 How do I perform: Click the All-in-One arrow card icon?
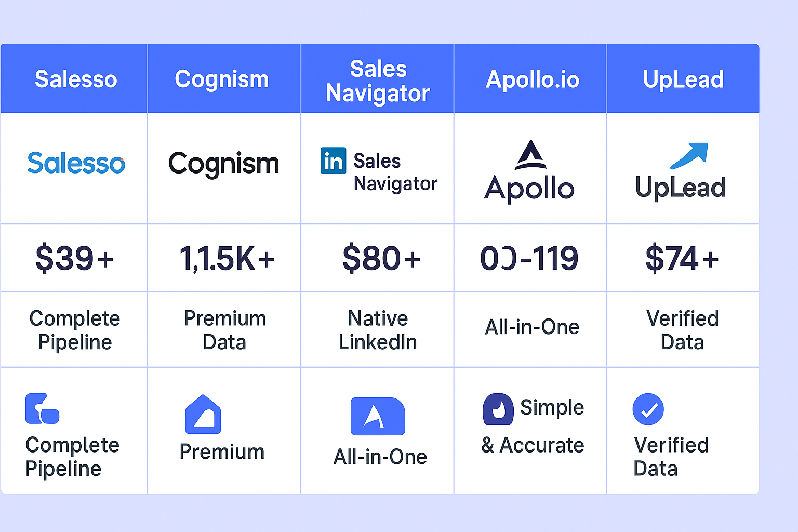point(378,416)
